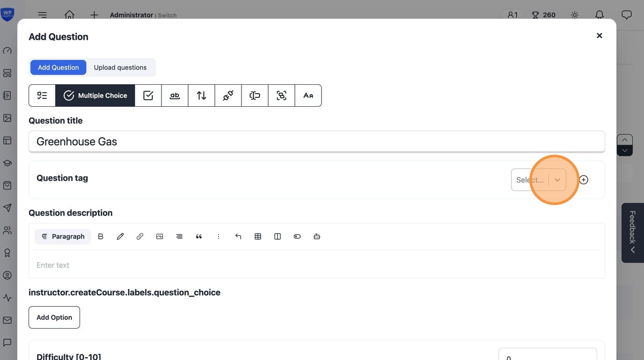Expand more editor options ellipsis
Screen dimensions: 644x360
pyautogui.click(x=219, y=236)
